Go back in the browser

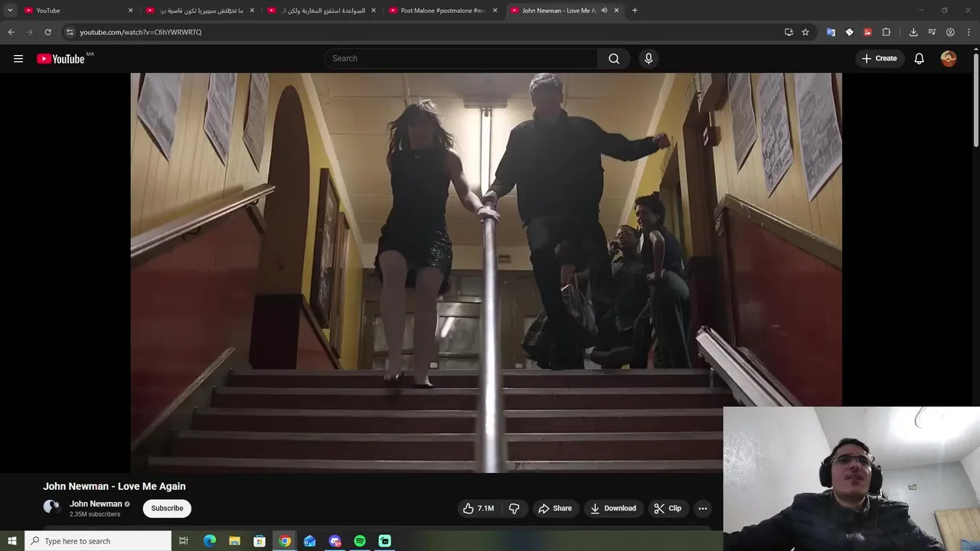pyautogui.click(x=11, y=32)
